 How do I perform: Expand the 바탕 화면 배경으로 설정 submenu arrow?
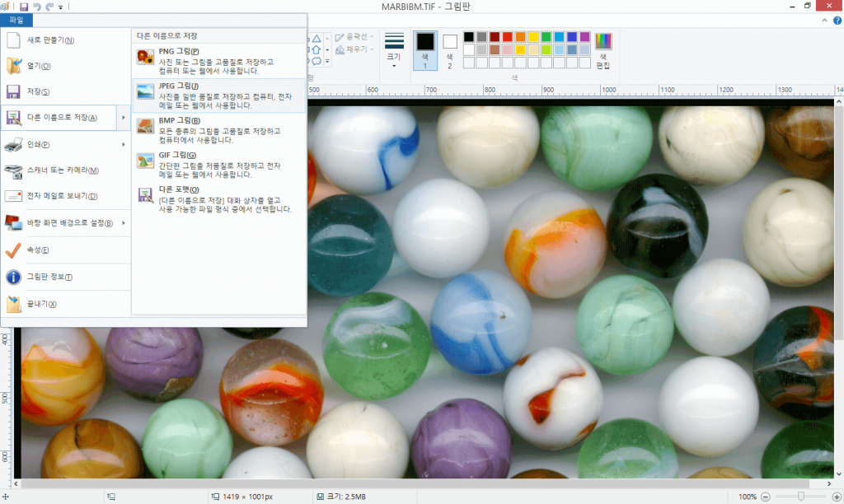(x=124, y=222)
